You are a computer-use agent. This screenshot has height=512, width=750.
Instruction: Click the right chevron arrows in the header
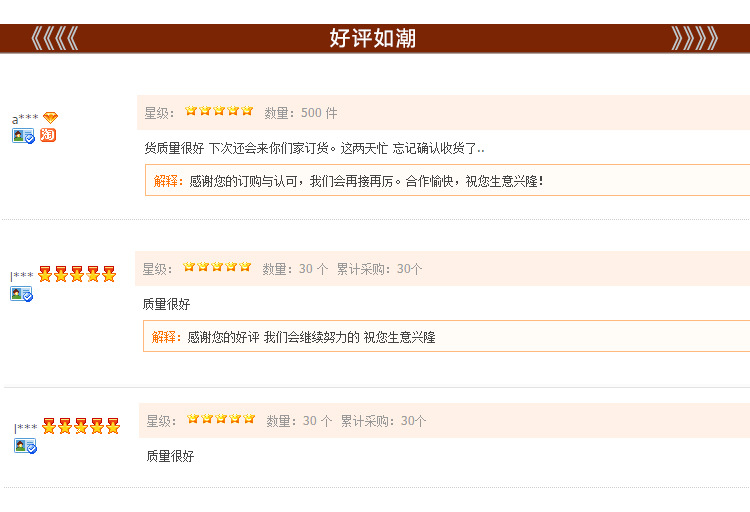click(695, 38)
